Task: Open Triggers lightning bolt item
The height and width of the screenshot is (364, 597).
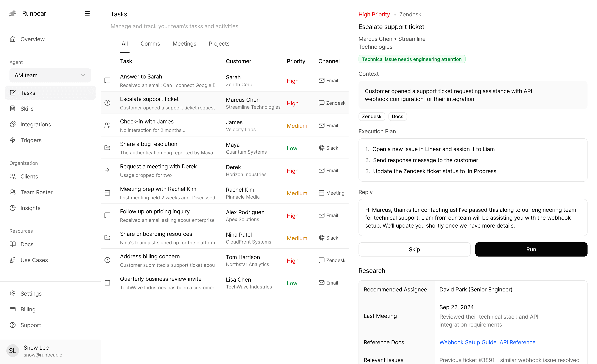Action: coord(13,140)
